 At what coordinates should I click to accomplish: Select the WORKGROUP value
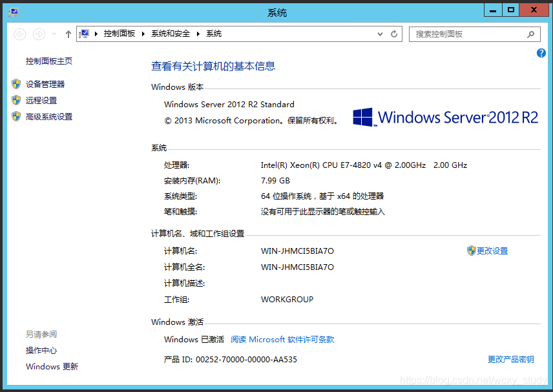[287, 300]
